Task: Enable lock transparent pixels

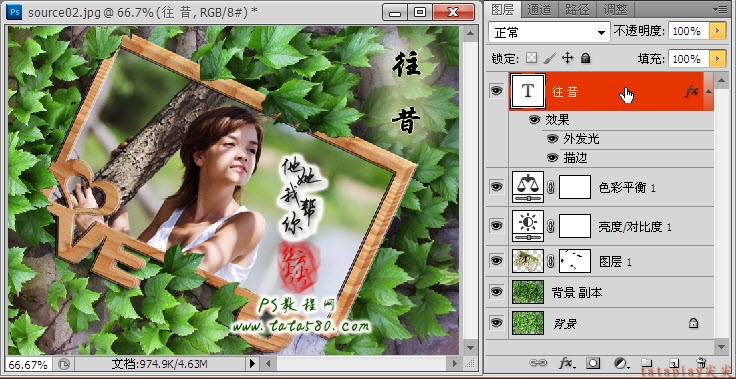Action: (x=531, y=58)
